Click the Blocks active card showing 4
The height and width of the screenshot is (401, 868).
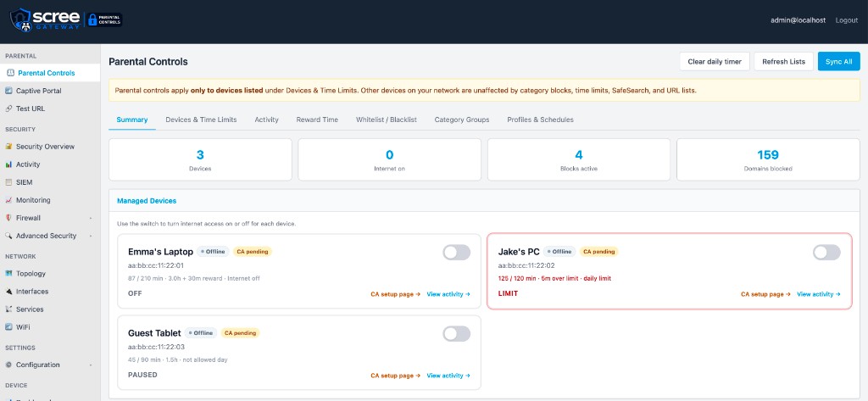pyautogui.click(x=578, y=159)
